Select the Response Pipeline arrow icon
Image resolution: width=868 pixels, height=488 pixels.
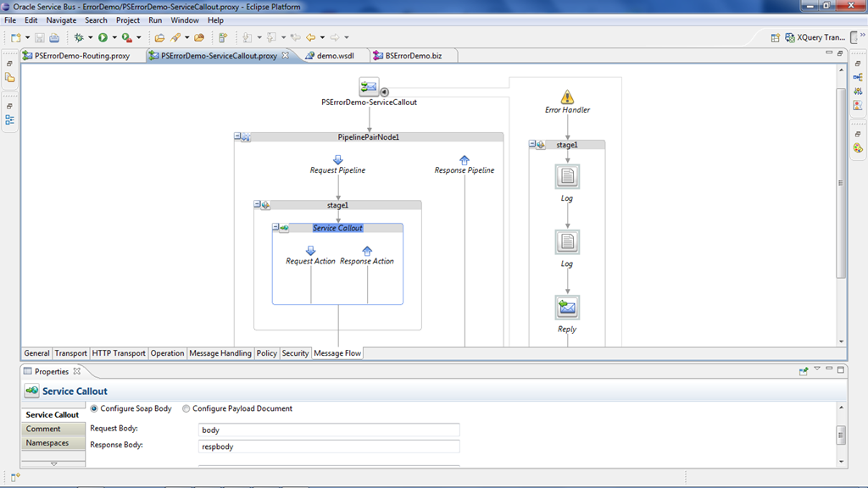click(465, 159)
